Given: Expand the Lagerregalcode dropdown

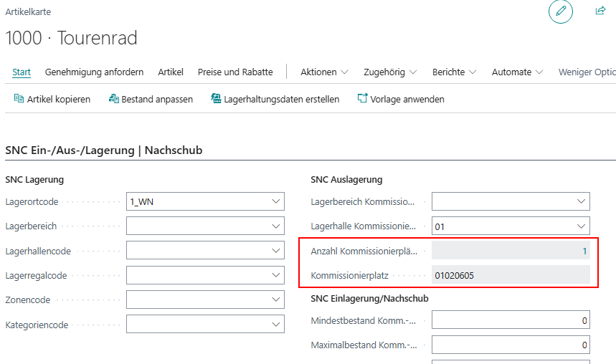Looking at the screenshot, I should click(x=276, y=275).
